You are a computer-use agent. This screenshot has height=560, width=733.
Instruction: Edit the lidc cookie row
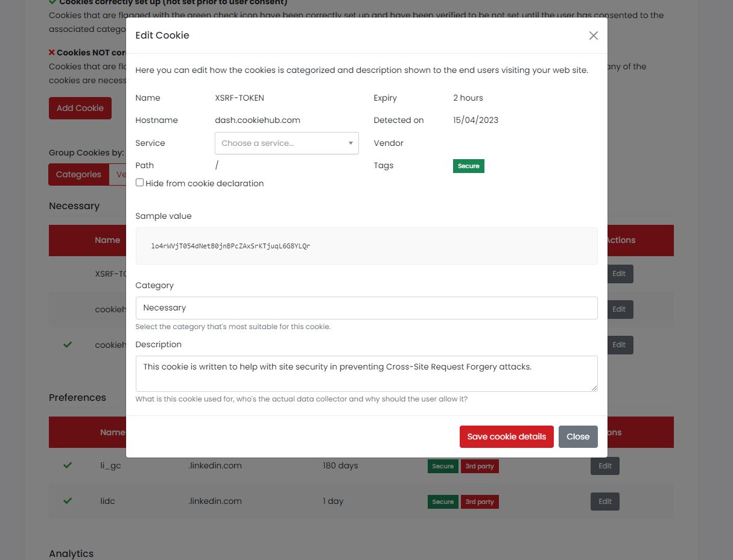tap(604, 502)
